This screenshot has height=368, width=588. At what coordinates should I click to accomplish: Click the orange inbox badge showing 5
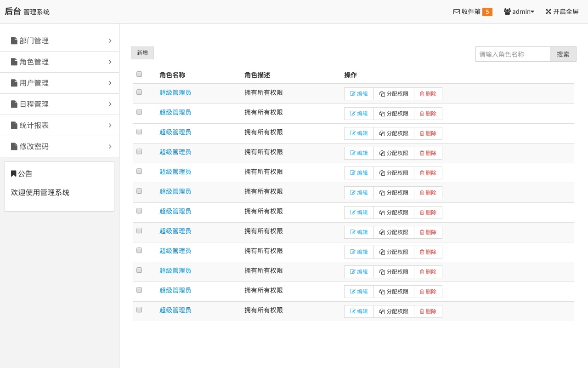coord(487,12)
